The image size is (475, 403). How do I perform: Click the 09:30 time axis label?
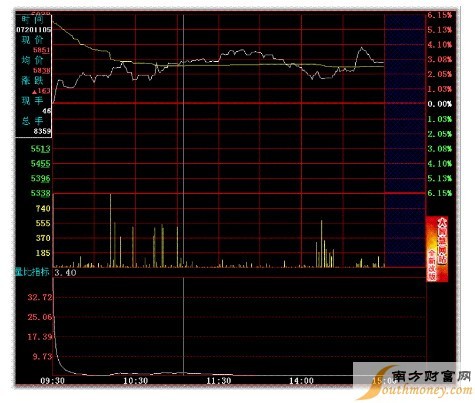[52, 381]
